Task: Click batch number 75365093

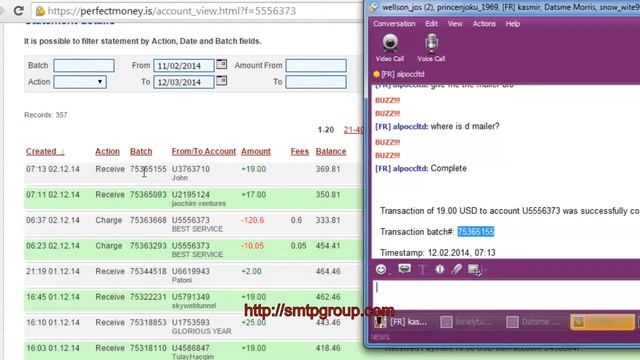Action: 148,195
